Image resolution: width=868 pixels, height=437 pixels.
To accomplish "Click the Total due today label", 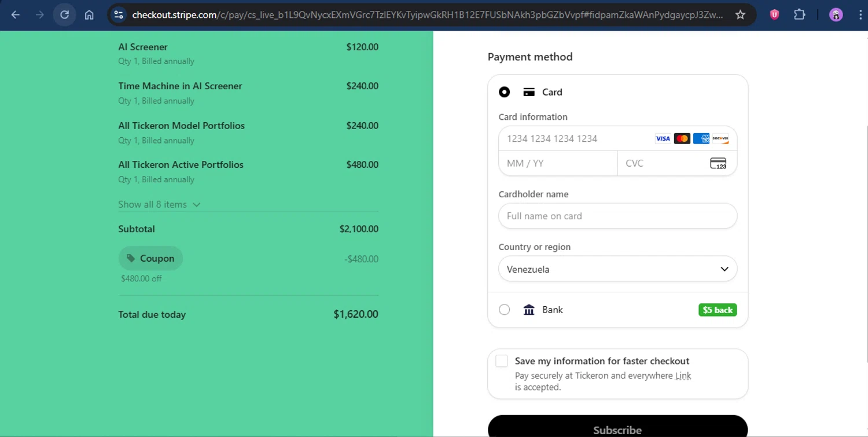I will 152,314.
